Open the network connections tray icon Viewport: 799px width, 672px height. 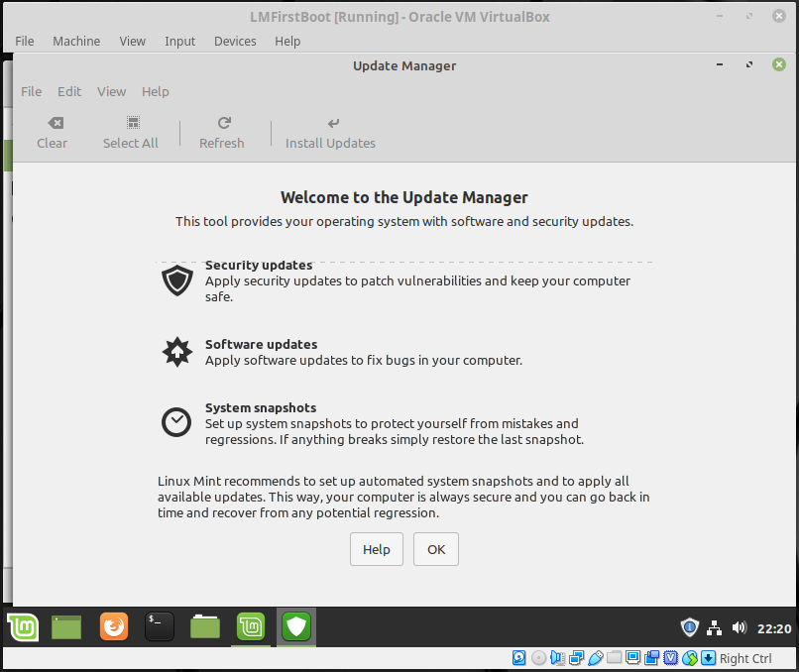714,628
